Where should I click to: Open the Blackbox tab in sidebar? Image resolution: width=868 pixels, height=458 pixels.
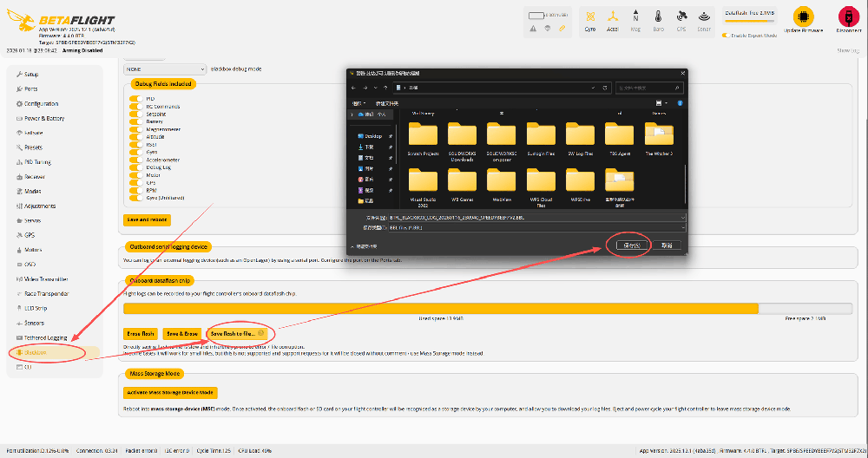[54, 352]
